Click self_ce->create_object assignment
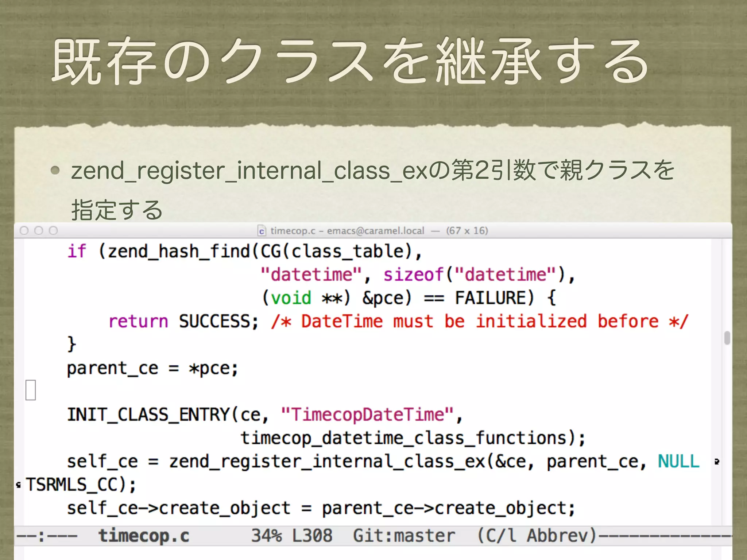This screenshot has width=747, height=560. tap(321, 508)
